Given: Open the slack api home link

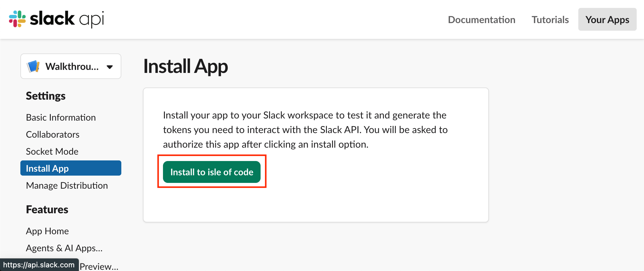Looking at the screenshot, I should pyautogui.click(x=57, y=19).
